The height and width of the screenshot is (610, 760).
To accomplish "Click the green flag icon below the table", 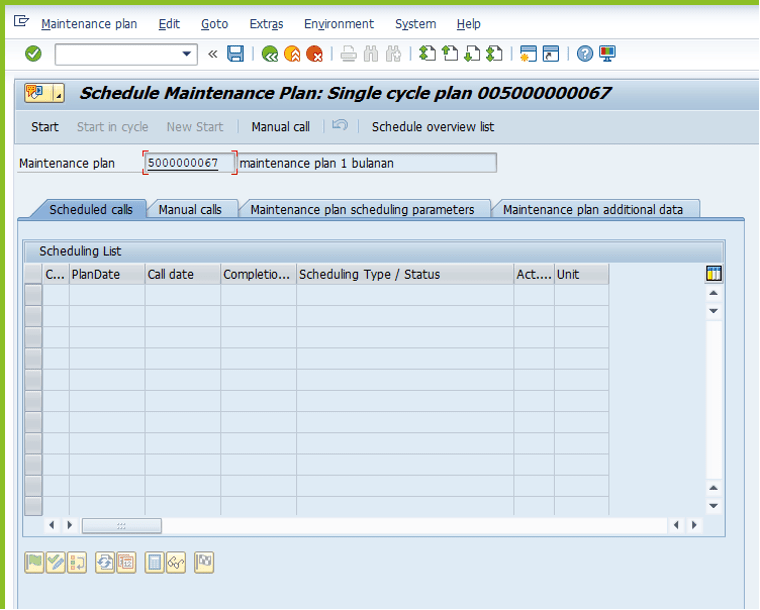I will (x=34, y=563).
